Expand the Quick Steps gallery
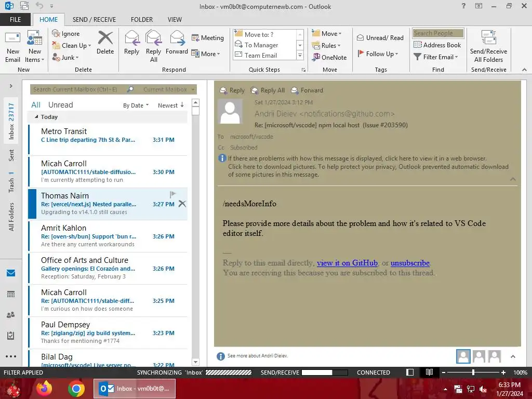The image size is (532, 399). (x=300, y=55)
